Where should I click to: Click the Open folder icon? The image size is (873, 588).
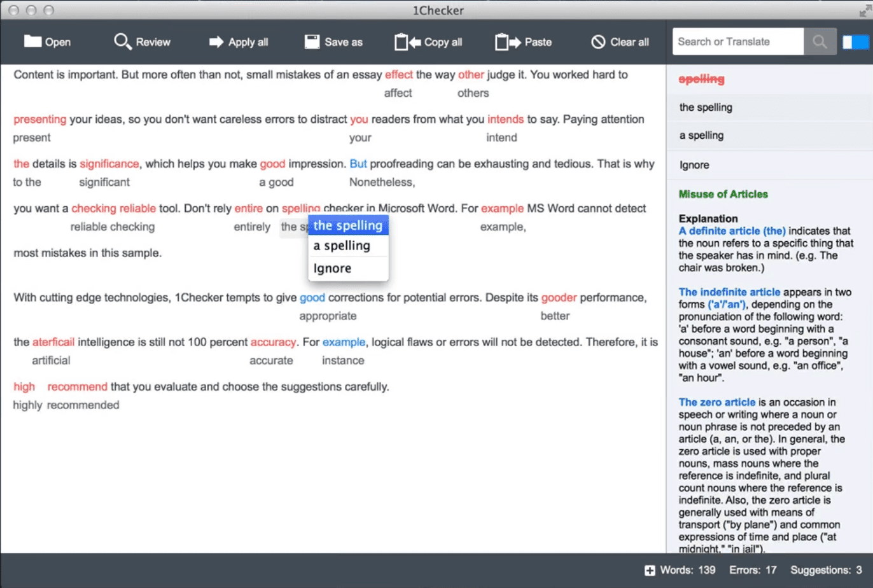pyautogui.click(x=32, y=42)
